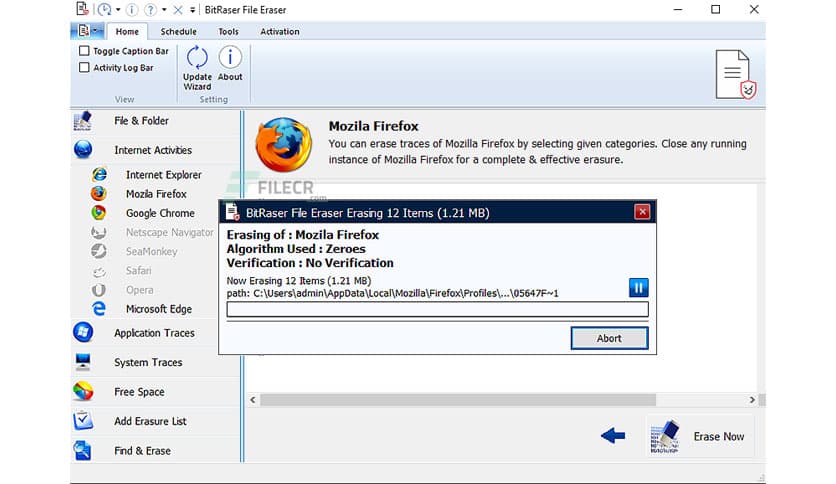
Task: Select Netscape Navigator entry
Action: [170, 232]
